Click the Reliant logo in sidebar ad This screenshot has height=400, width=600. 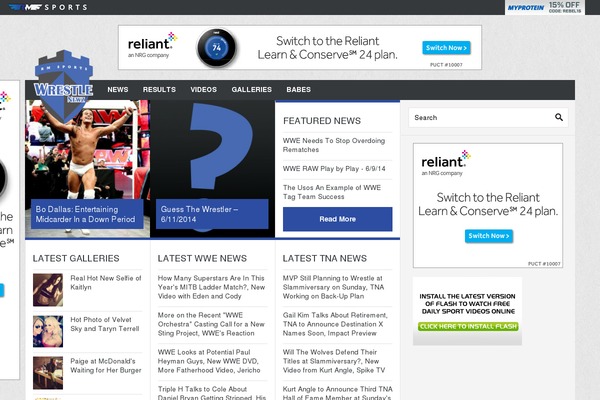point(446,163)
